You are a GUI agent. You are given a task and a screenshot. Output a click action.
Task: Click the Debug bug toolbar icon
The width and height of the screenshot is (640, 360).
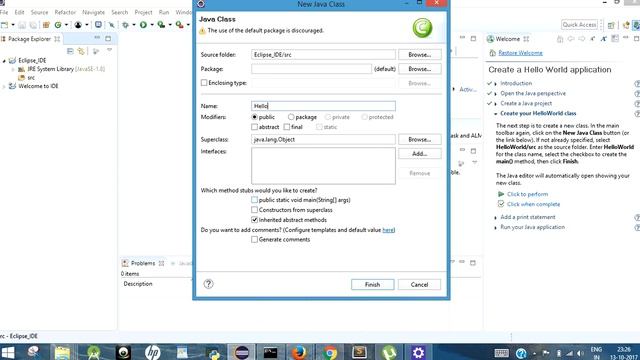pos(125,25)
